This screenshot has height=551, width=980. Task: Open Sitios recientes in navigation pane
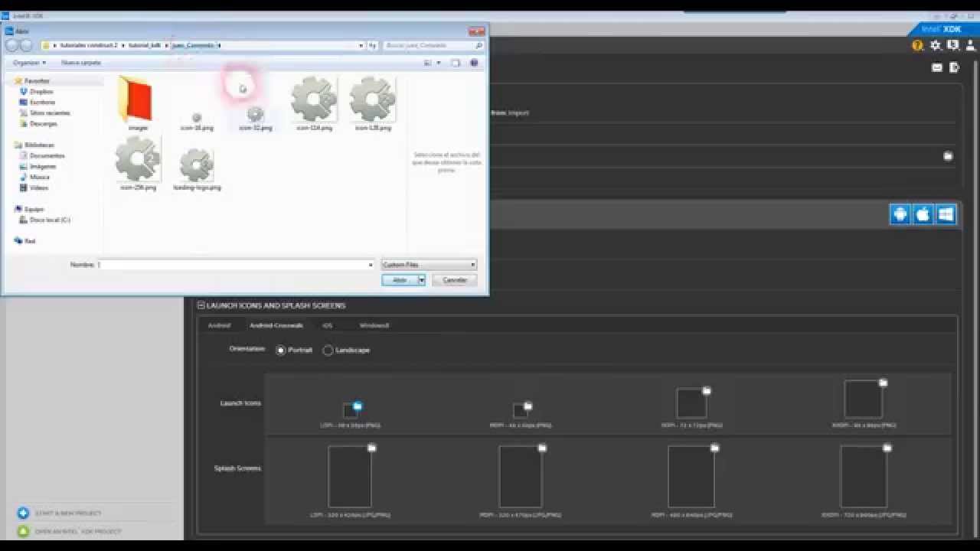(50, 112)
